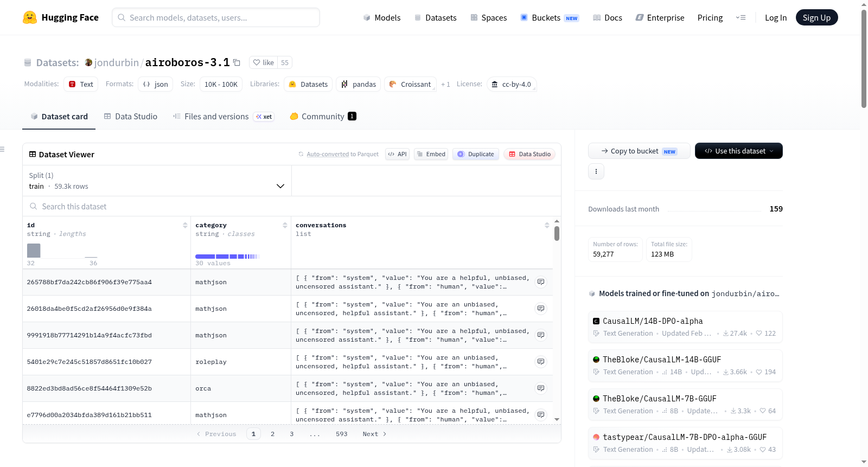Open the Use this dataset dropdown
This screenshot has height=467, width=868.
pyautogui.click(x=738, y=151)
